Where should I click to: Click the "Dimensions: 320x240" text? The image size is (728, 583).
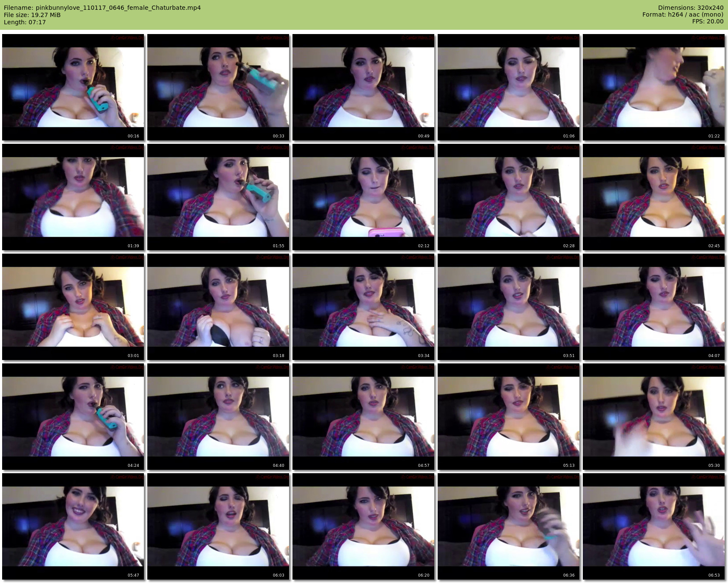pyautogui.click(x=691, y=8)
